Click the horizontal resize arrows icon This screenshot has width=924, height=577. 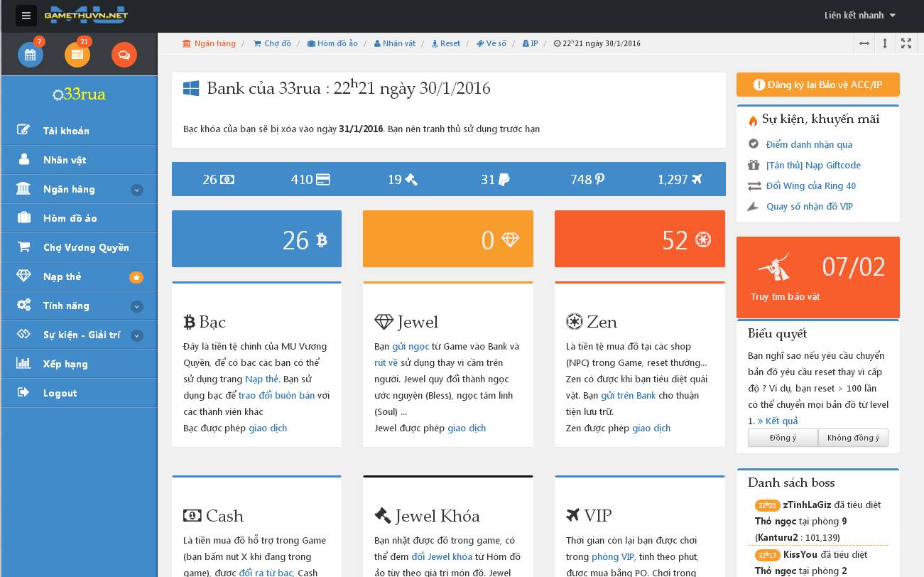point(864,43)
